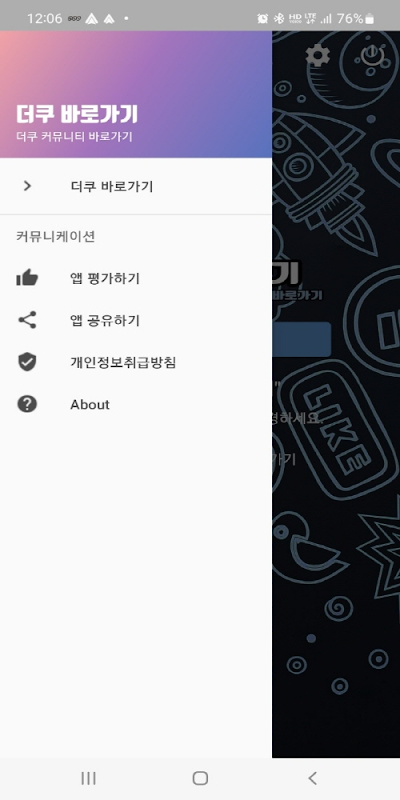Tap the power icon at top right
Screen dimensions: 400x800
[372, 55]
